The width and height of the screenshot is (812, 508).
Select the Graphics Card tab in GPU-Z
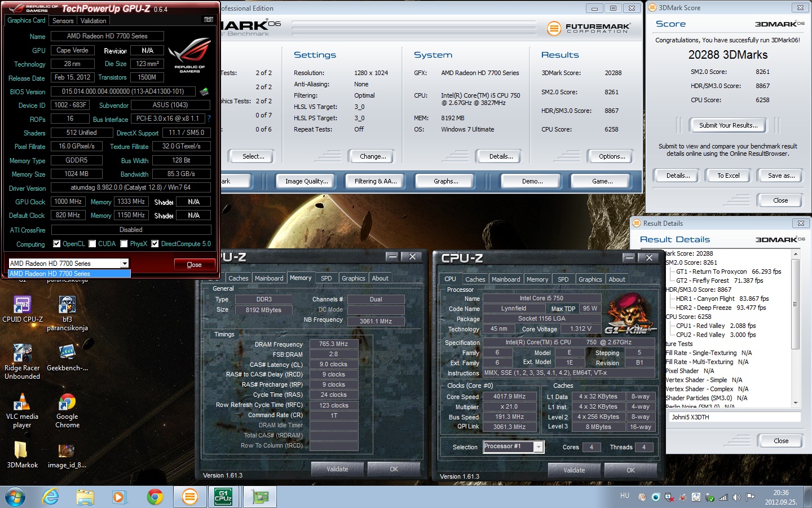pos(27,20)
